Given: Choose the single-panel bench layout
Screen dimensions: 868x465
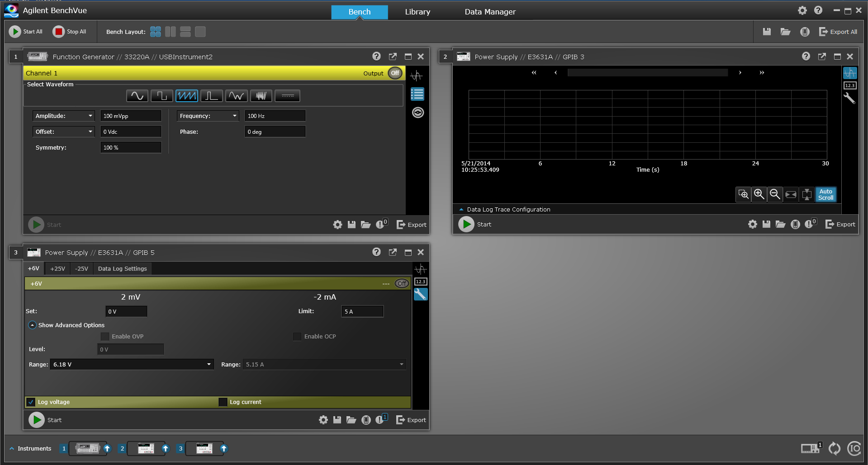Looking at the screenshot, I should click(x=200, y=32).
